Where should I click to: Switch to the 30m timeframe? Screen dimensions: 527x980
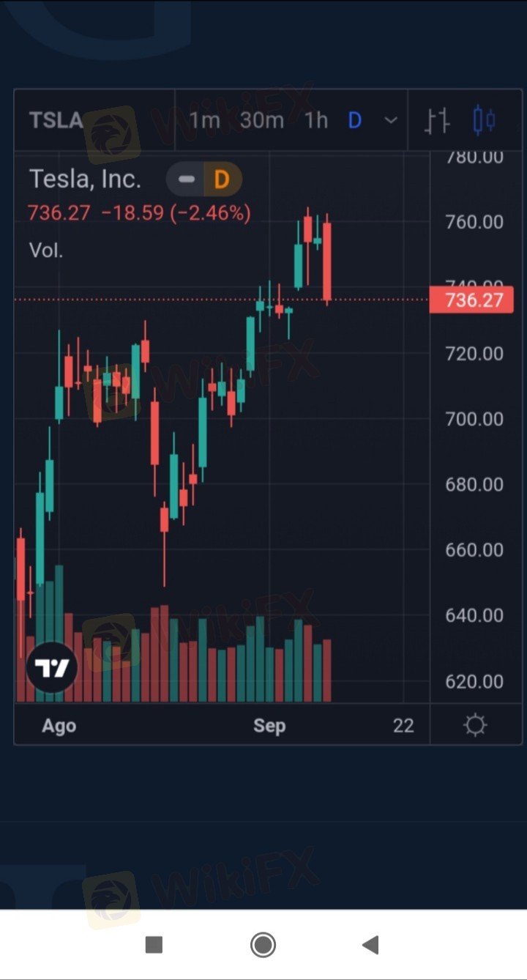[x=261, y=120]
